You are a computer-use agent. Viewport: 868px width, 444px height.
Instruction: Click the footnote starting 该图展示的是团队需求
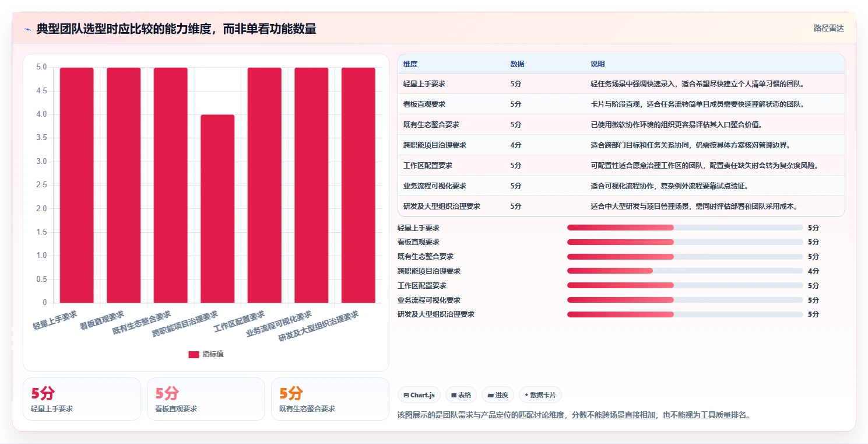coord(574,415)
